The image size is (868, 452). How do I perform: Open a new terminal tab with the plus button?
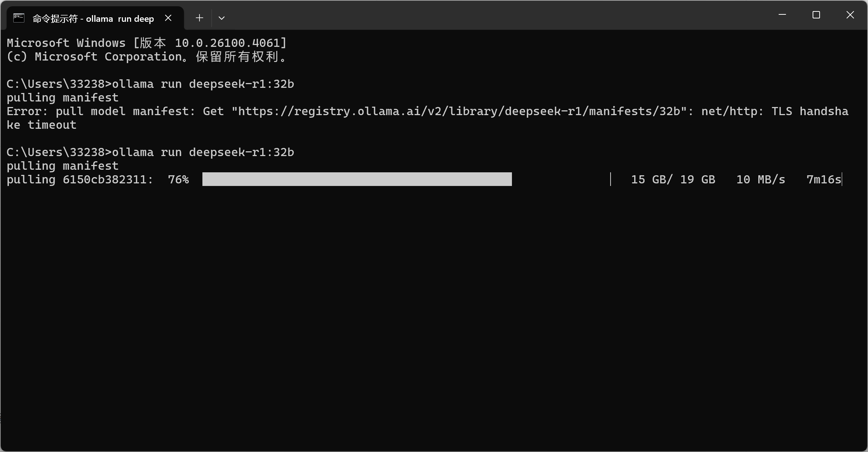tap(199, 18)
